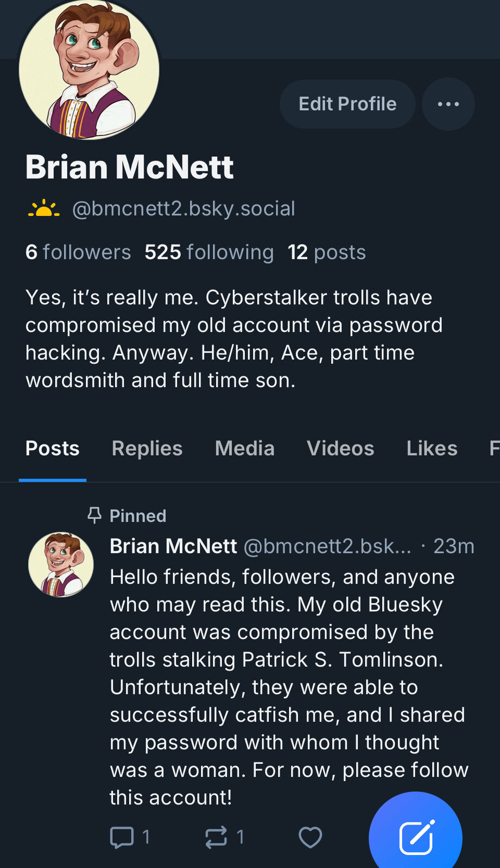Click the sun verification icon by handle

44,209
